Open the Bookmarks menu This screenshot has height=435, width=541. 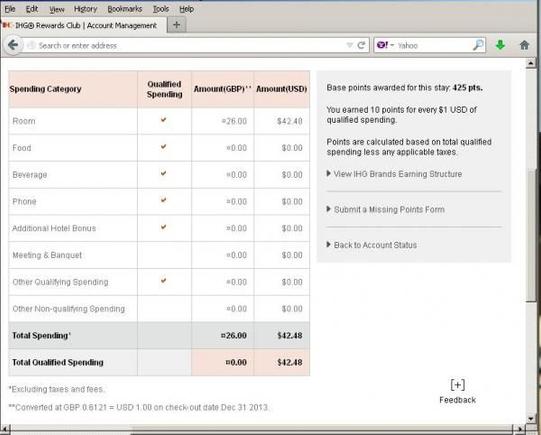click(x=125, y=9)
